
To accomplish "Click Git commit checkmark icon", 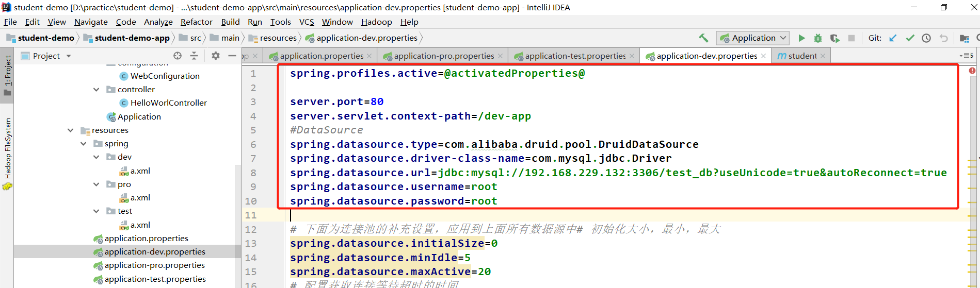I will (910, 38).
